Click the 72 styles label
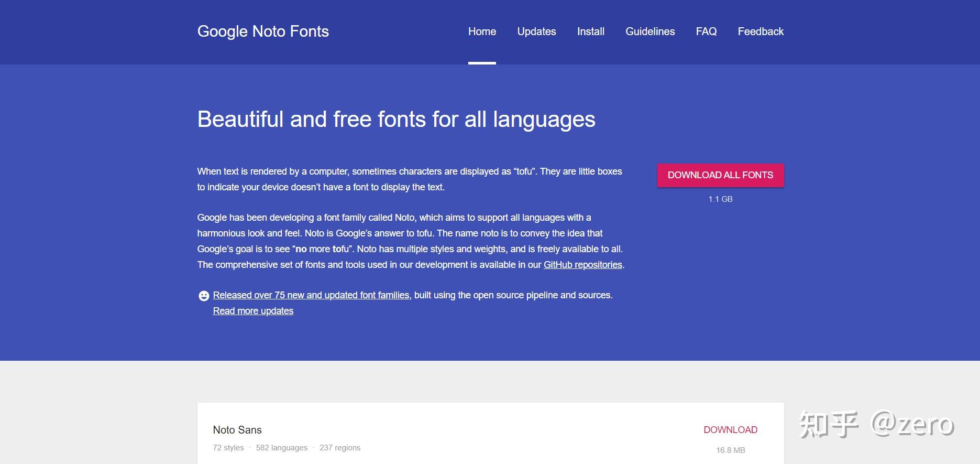The image size is (980, 464). point(228,448)
